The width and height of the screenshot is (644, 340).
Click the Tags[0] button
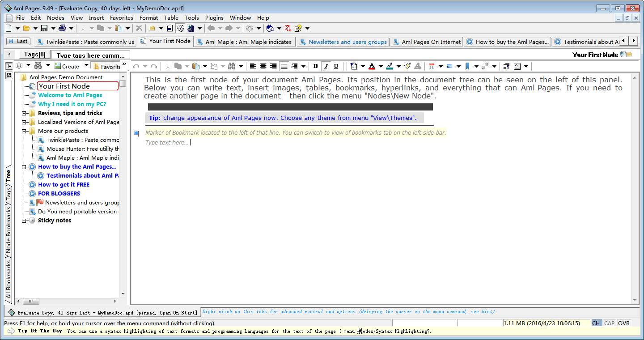click(34, 55)
